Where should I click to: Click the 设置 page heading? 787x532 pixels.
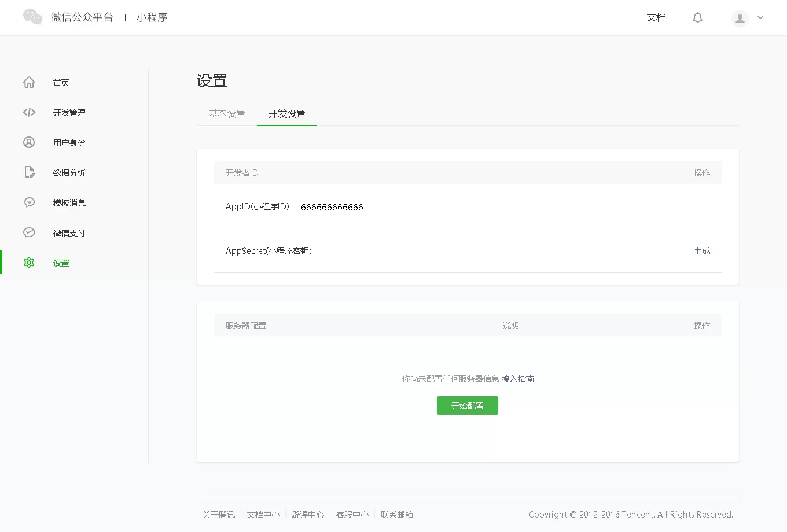pos(212,81)
